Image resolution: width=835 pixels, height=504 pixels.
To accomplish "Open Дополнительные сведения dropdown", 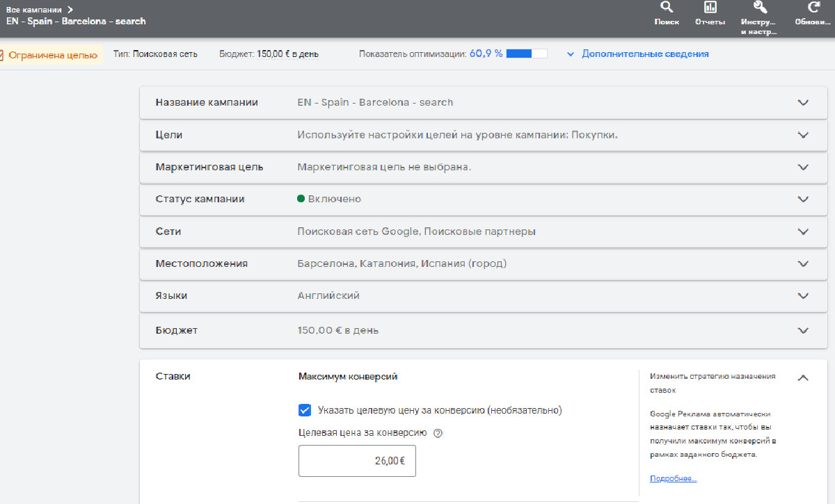I will 637,54.
